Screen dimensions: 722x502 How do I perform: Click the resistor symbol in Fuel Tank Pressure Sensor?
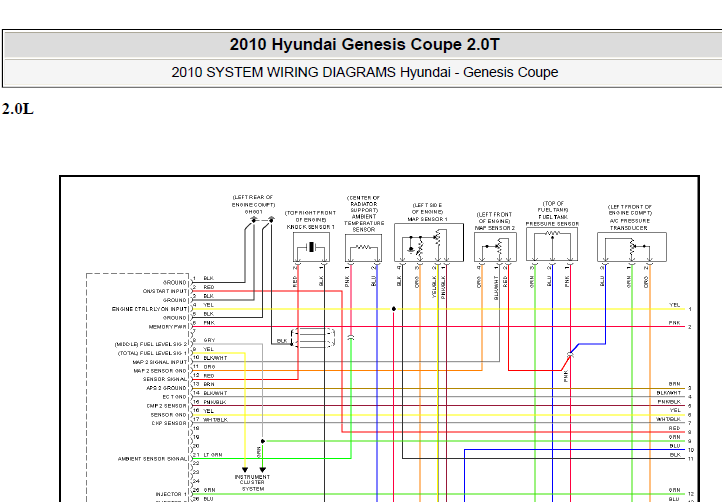click(x=552, y=233)
